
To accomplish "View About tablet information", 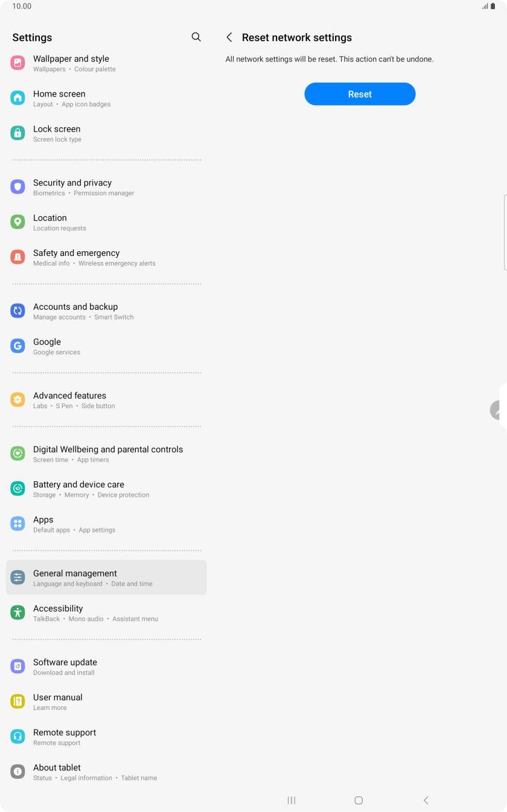I will pyautogui.click(x=106, y=772).
